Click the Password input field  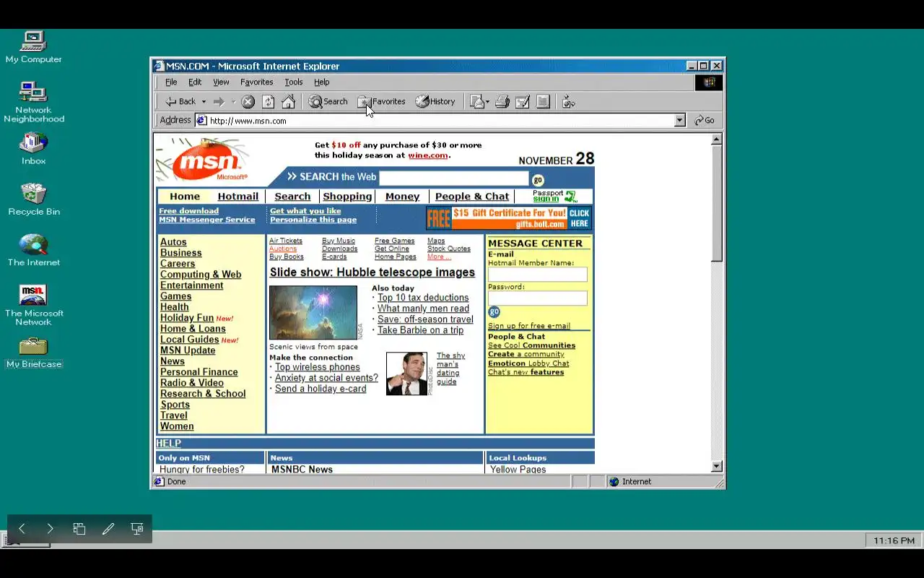(x=537, y=298)
